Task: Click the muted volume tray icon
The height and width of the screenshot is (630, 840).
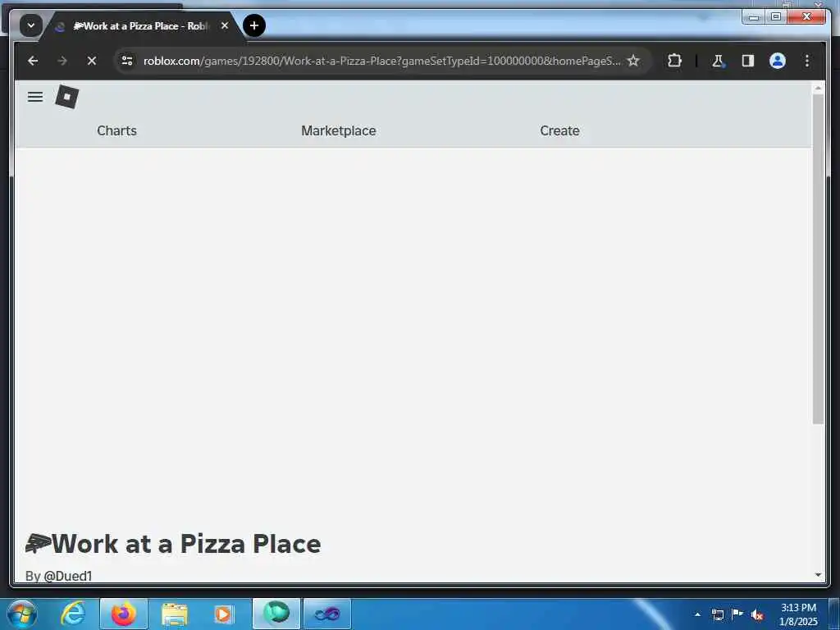Action: [x=757, y=614]
